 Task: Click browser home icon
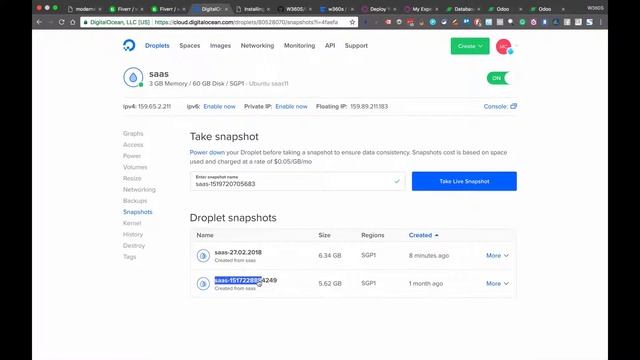click(x=73, y=22)
